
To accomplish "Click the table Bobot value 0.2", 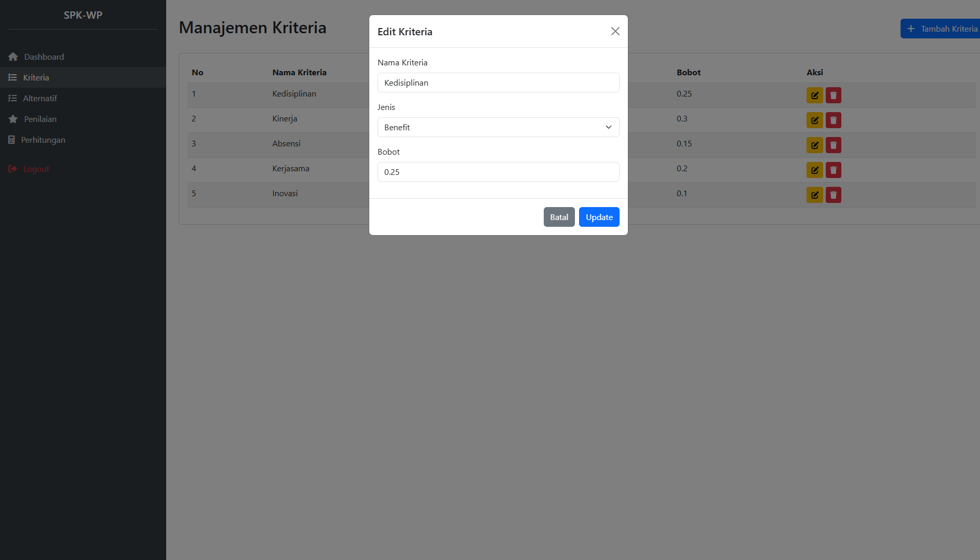I will coord(681,168).
